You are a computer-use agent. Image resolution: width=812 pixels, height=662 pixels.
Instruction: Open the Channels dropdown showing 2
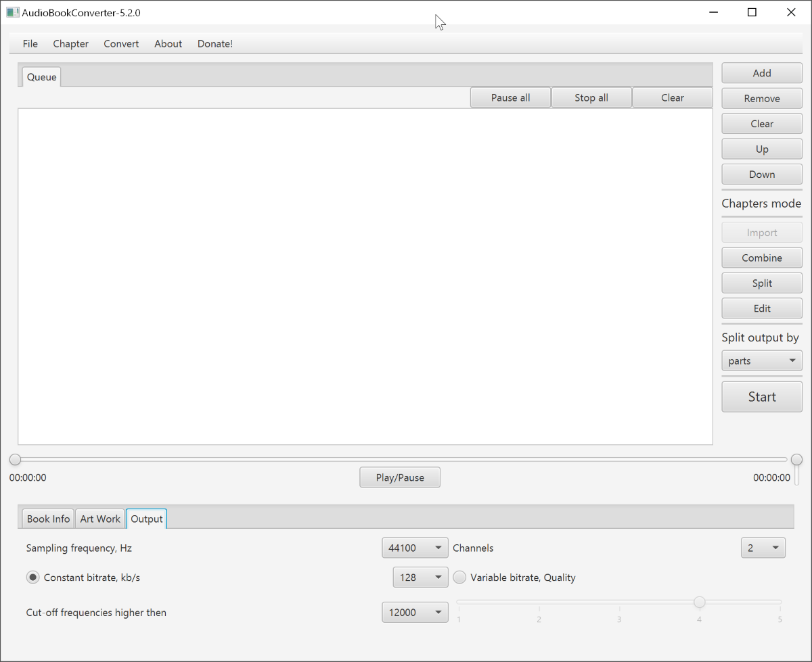click(x=763, y=548)
